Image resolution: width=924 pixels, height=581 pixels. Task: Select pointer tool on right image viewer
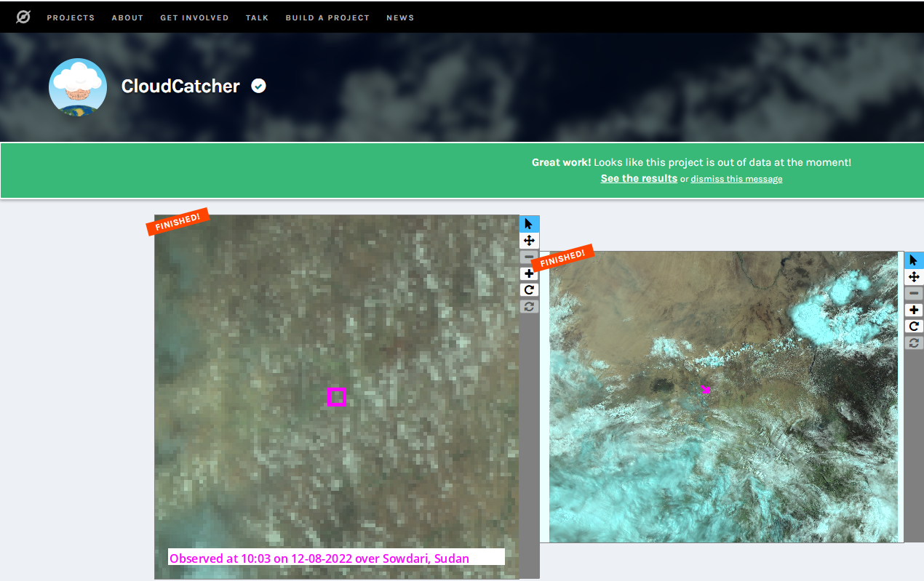914,260
